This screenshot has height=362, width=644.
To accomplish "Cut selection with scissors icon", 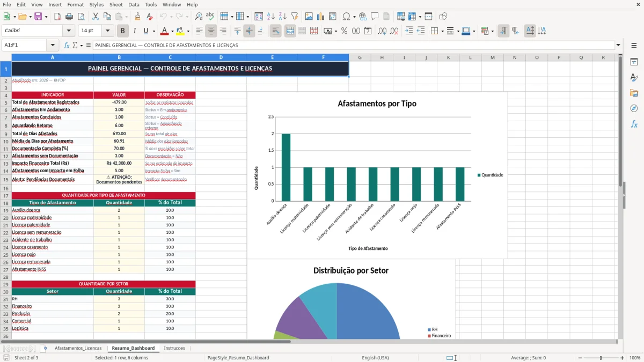I will pyautogui.click(x=96, y=17).
